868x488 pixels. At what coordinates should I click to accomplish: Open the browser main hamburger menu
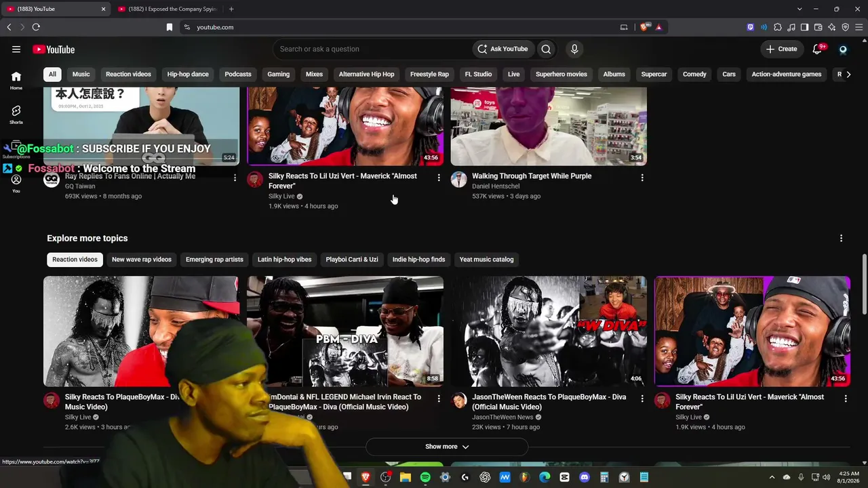click(x=859, y=27)
